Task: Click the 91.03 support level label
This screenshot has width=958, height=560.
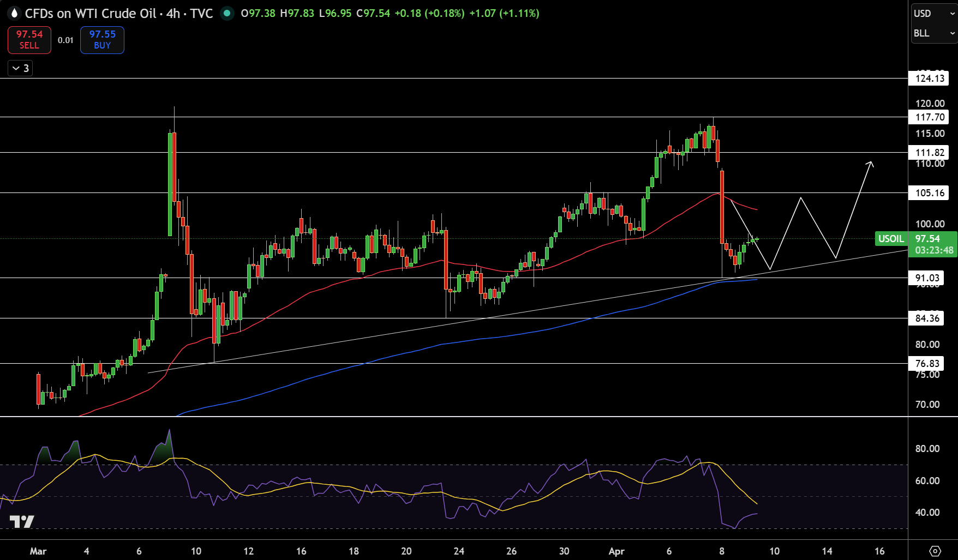Action: (927, 278)
